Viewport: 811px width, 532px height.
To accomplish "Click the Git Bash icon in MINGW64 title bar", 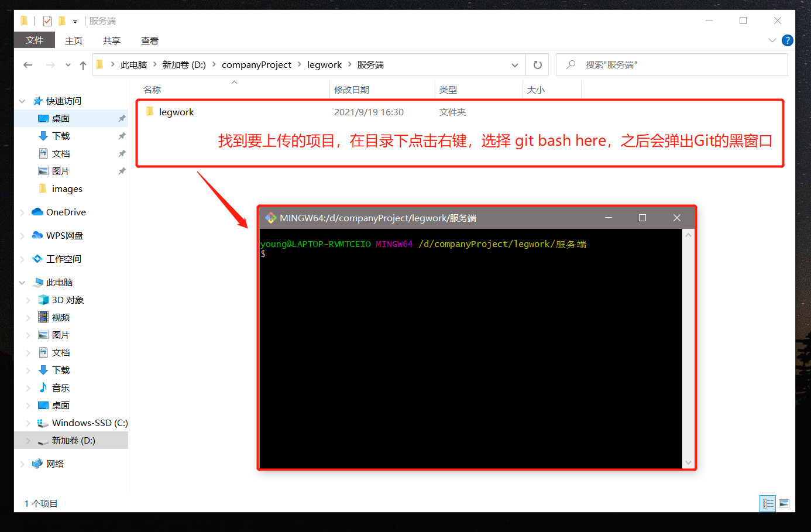I will 270,218.
